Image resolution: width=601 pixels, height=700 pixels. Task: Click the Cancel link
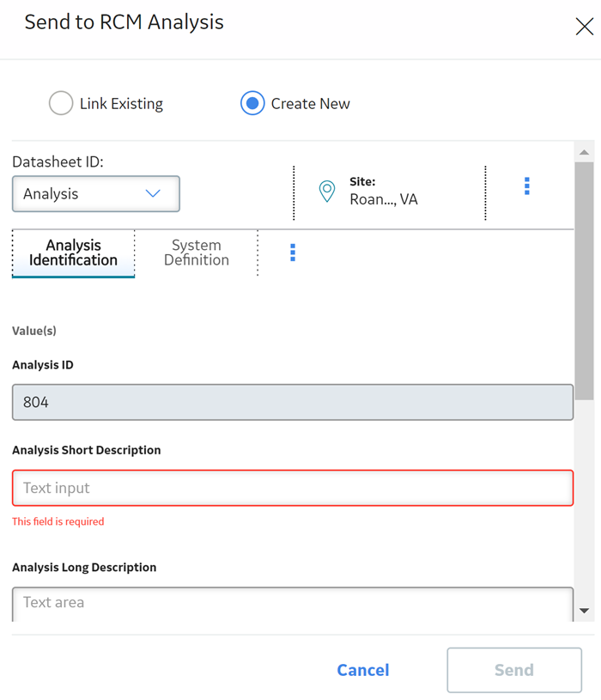click(363, 670)
